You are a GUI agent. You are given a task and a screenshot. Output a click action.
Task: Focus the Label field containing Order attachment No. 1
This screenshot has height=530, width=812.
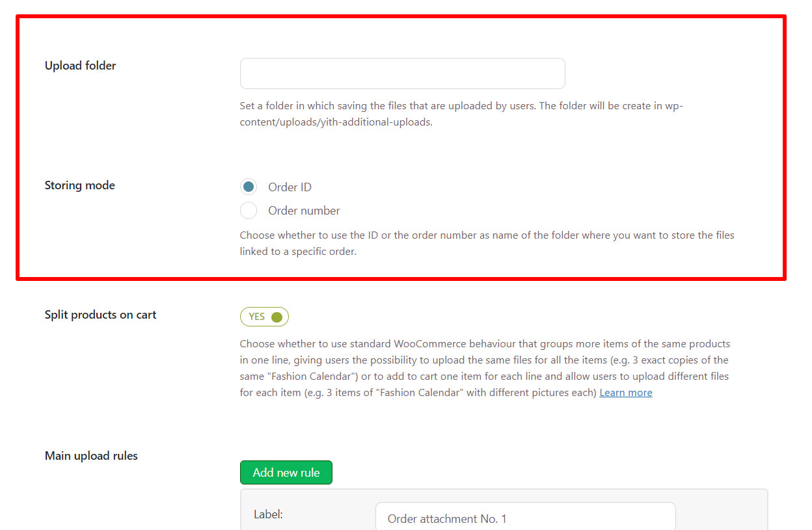526,518
